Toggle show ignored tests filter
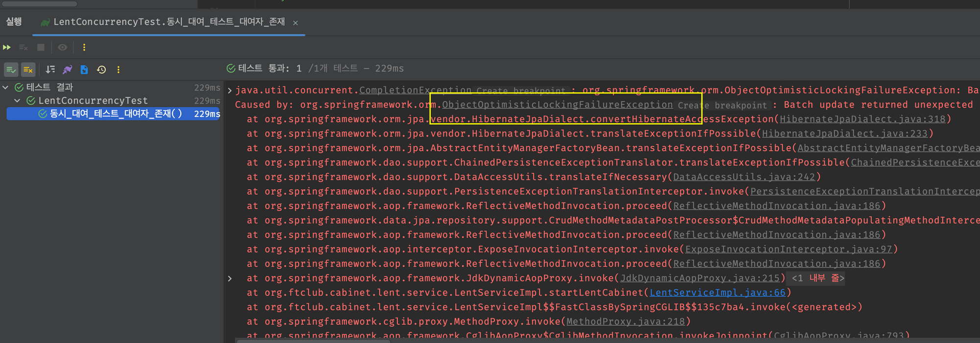Screen dimensions: 980x343 pyautogui.click(x=28, y=69)
